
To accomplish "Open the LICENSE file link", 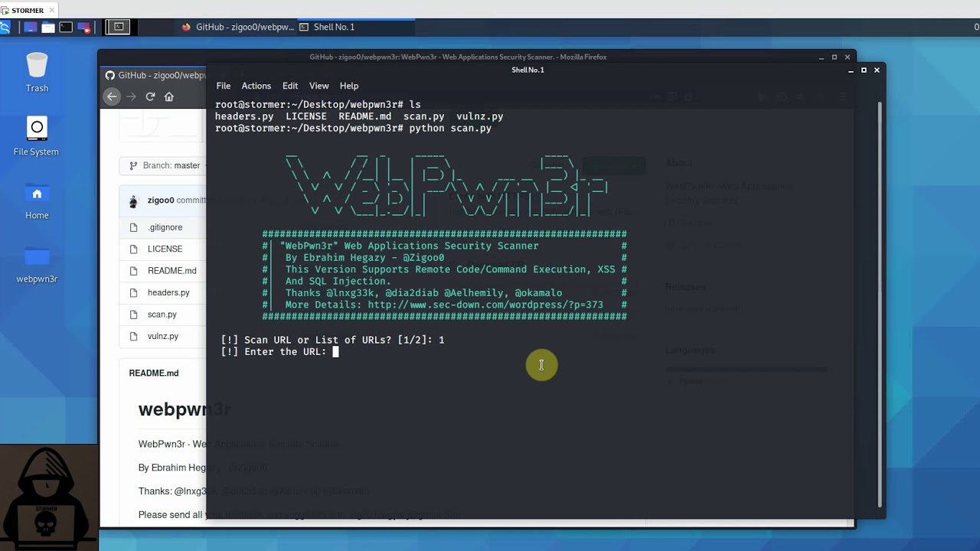I will pos(165,249).
